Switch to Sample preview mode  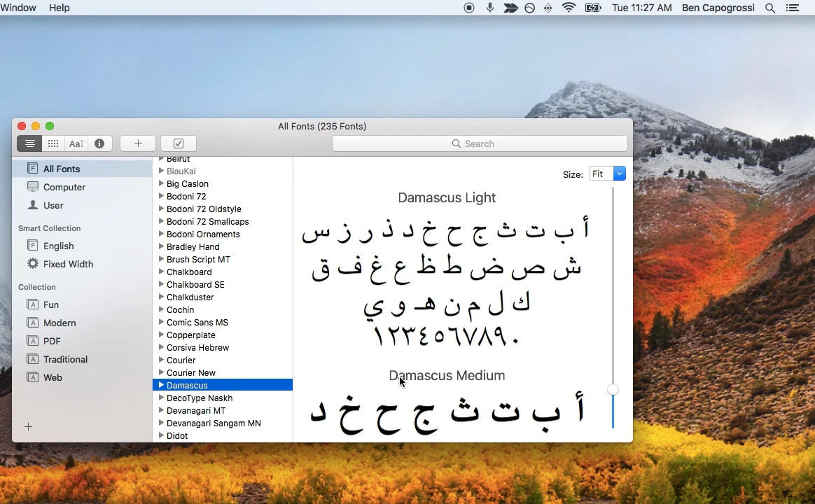coord(29,143)
